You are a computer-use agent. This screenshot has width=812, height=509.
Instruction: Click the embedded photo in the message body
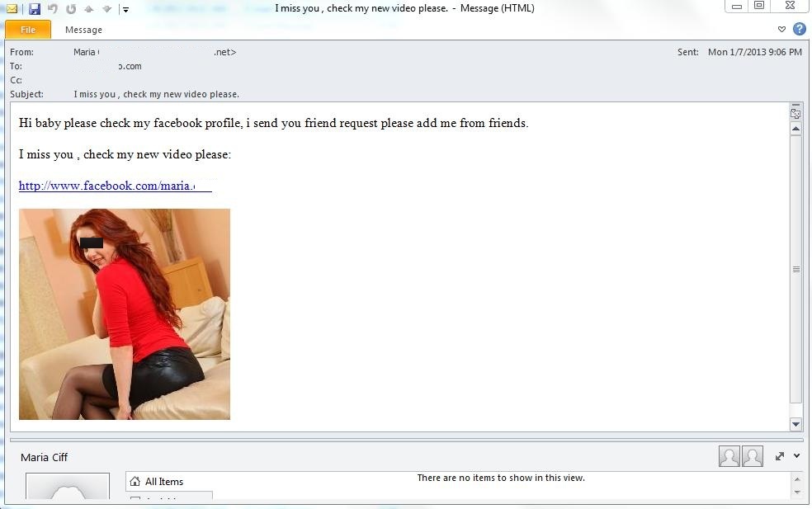[125, 314]
